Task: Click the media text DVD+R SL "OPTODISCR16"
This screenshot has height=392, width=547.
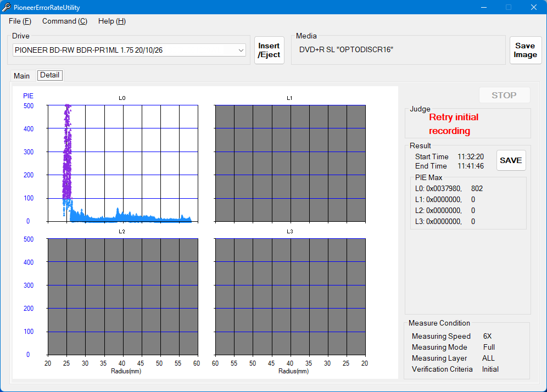Action: coord(346,49)
